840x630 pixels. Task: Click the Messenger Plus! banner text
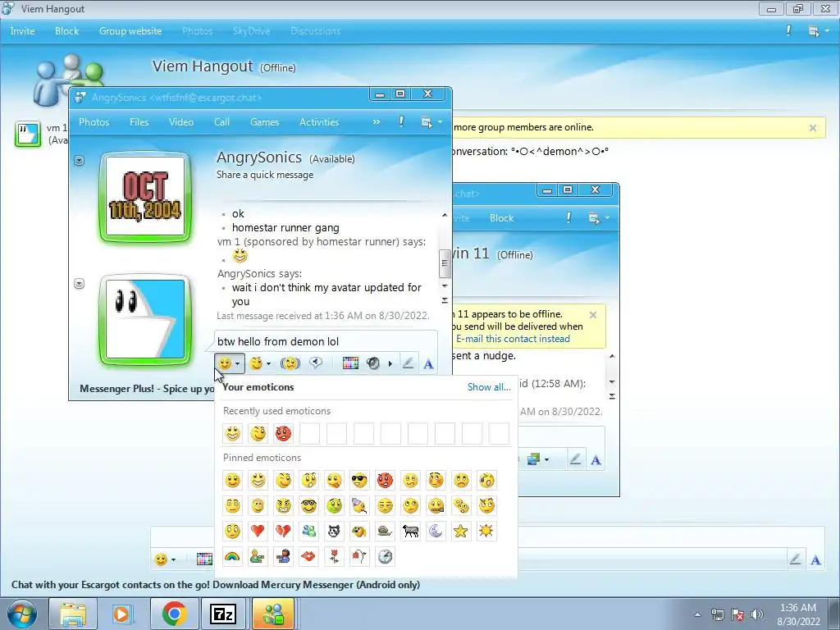click(148, 388)
